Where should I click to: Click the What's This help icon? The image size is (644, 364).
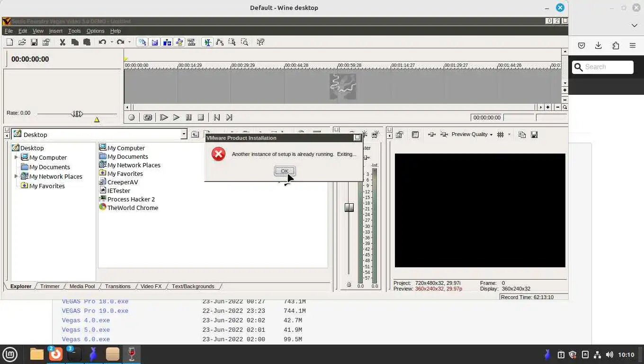260,42
